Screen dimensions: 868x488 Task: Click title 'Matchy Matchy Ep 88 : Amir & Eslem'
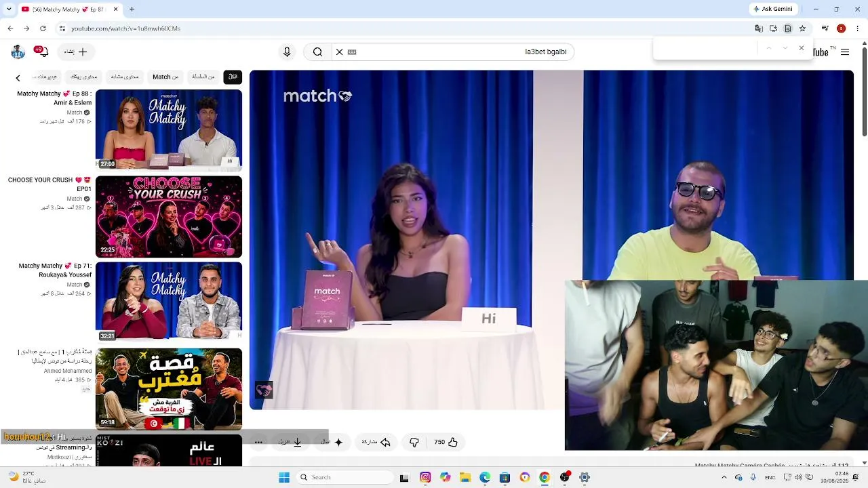(54, 98)
